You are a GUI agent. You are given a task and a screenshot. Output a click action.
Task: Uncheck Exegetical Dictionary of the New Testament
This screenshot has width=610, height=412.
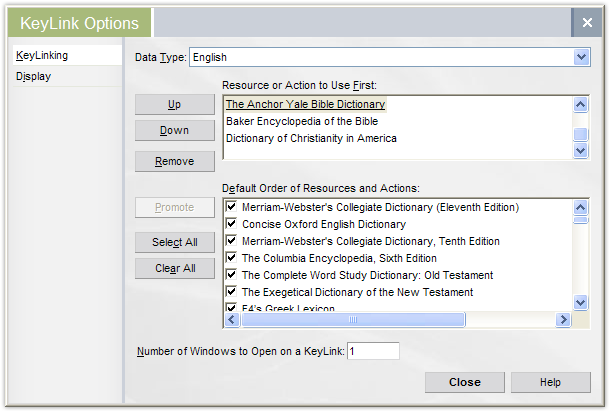[231, 291]
